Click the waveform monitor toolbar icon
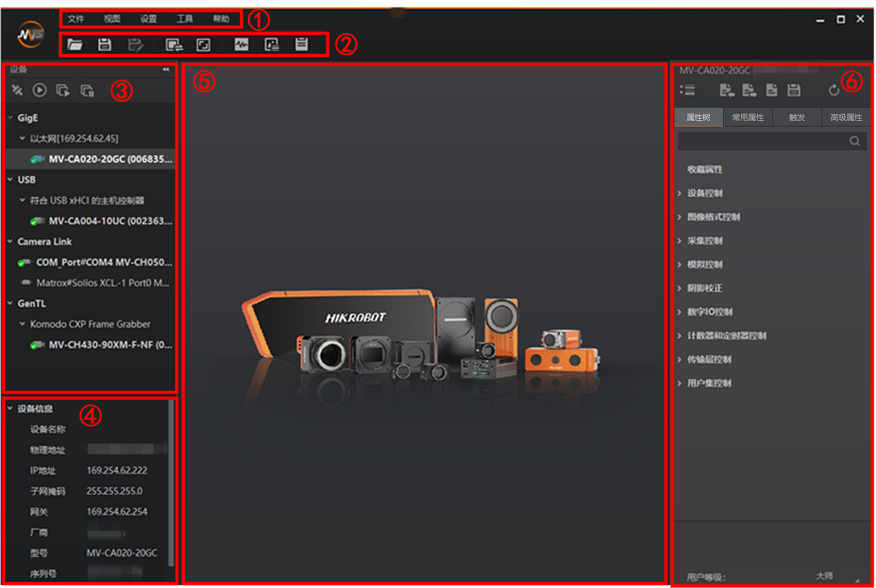Image resolution: width=876 pixels, height=588 pixels. click(x=241, y=45)
